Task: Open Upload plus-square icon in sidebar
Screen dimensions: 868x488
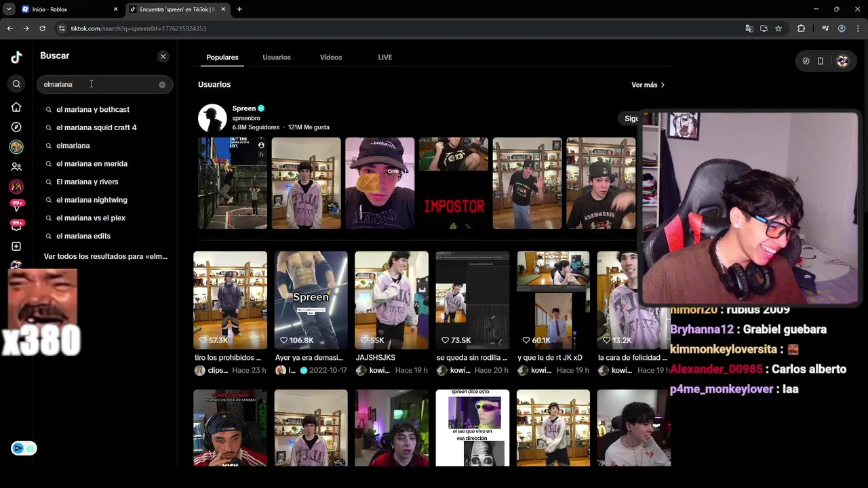Action: pyautogui.click(x=16, y=246)
